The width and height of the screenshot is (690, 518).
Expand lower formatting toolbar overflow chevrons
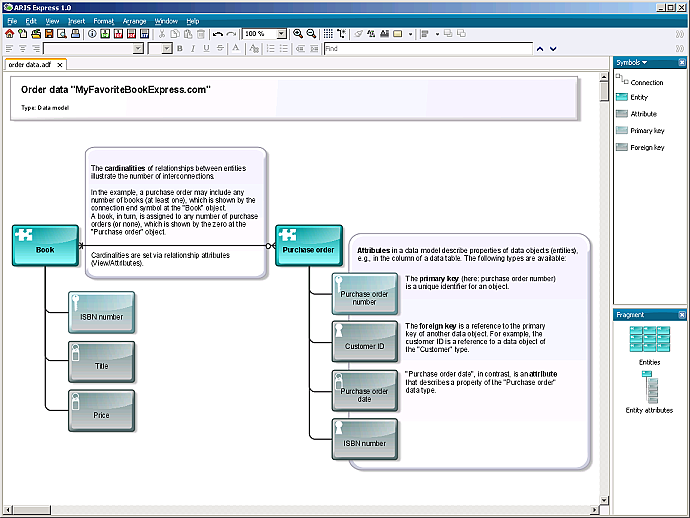pos(679,49)
